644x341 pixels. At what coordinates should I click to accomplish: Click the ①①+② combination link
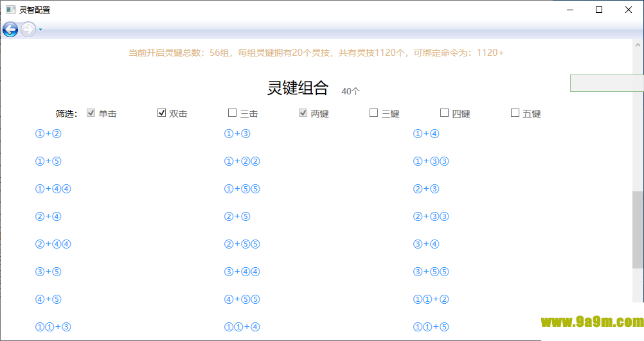[431, 299]
